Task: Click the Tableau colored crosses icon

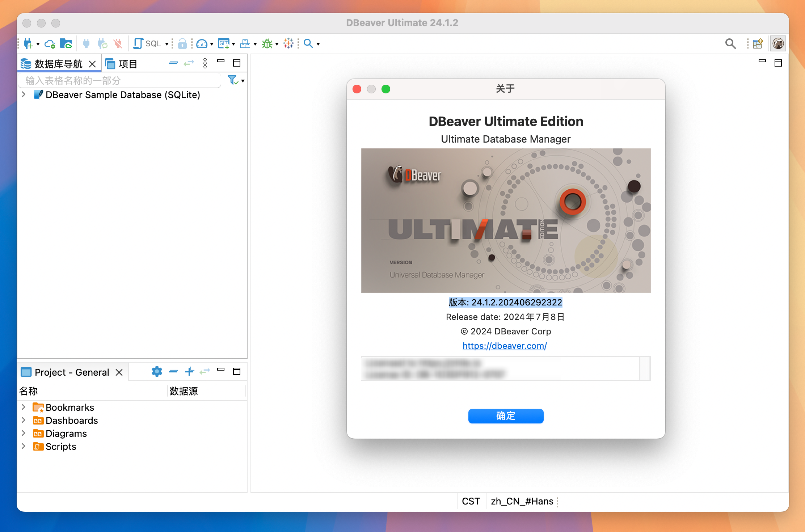Action: coord(288,43)
